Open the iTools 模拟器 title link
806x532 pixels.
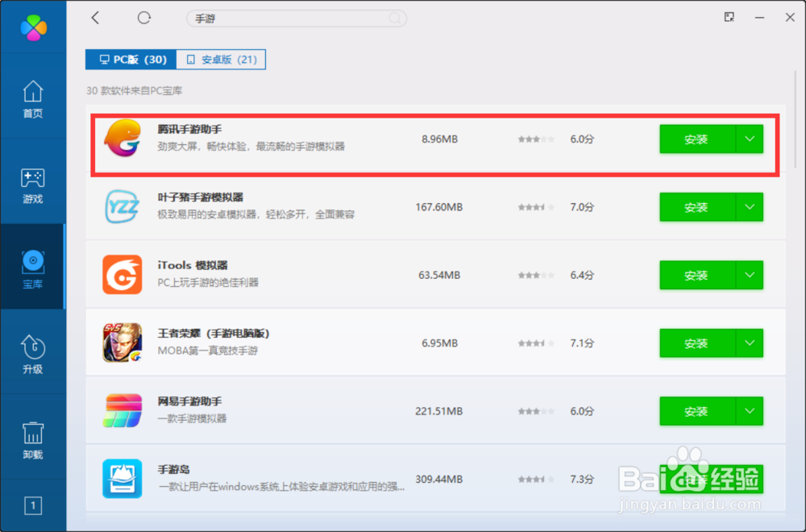coord(193,265)
